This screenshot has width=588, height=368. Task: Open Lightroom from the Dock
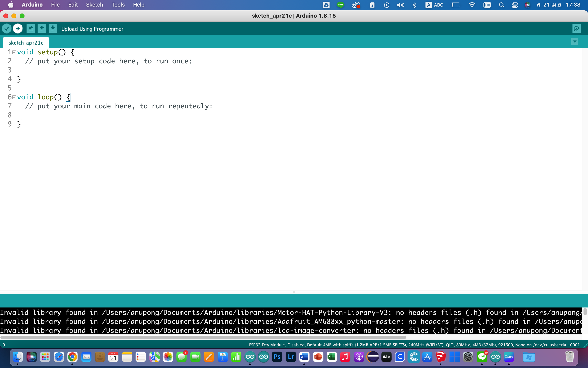coord(291,357)
